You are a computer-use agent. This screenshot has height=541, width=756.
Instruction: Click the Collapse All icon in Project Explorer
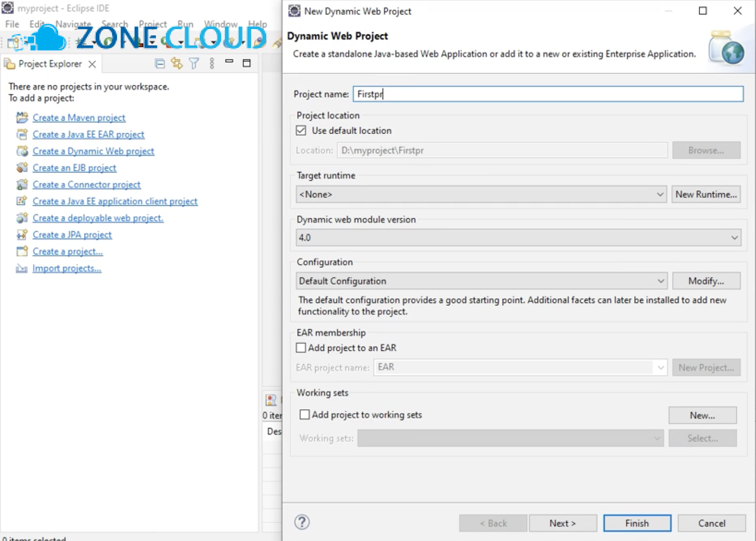point(159,64)
